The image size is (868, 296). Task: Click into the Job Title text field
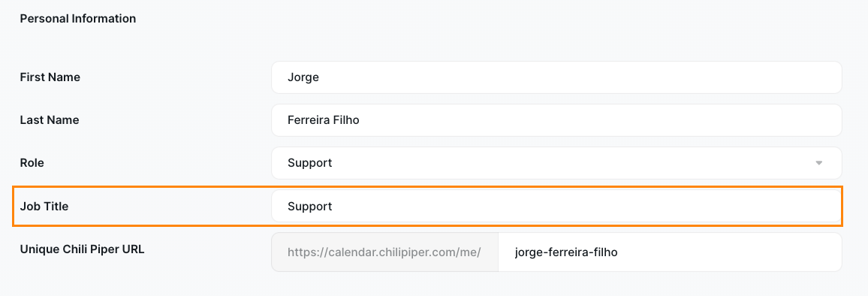(556, 206)
